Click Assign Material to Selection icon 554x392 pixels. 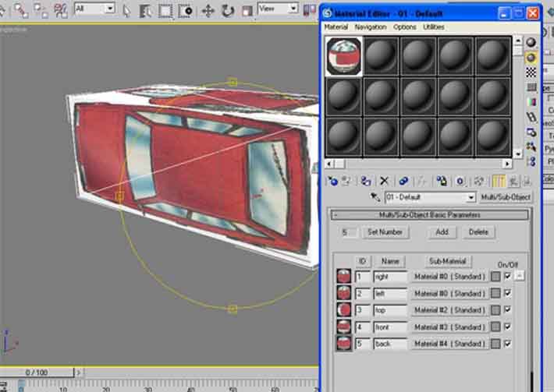[366, 181]
